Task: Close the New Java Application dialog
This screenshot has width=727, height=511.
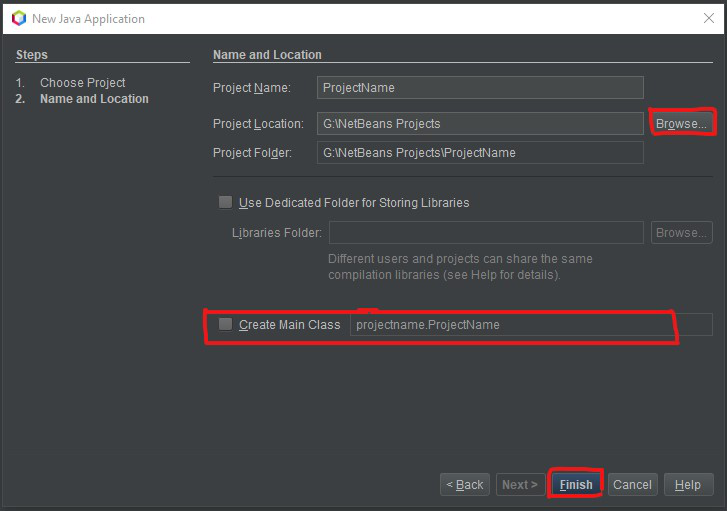Action: [x=708, y=18]
